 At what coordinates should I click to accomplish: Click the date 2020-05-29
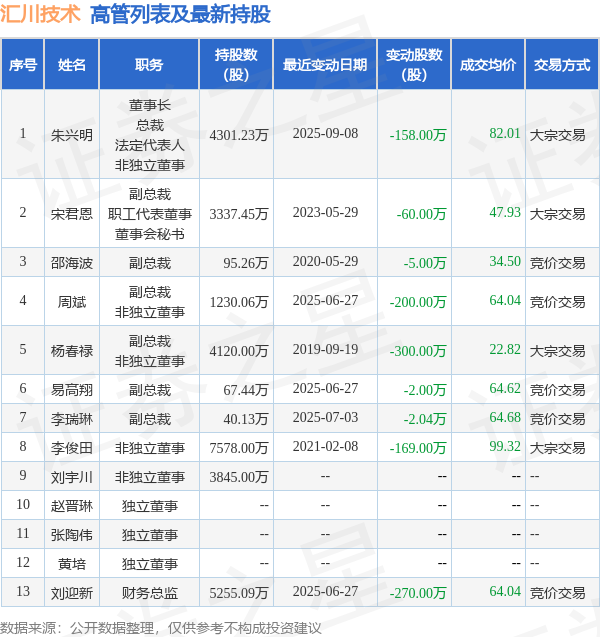[x=325, y=261]
